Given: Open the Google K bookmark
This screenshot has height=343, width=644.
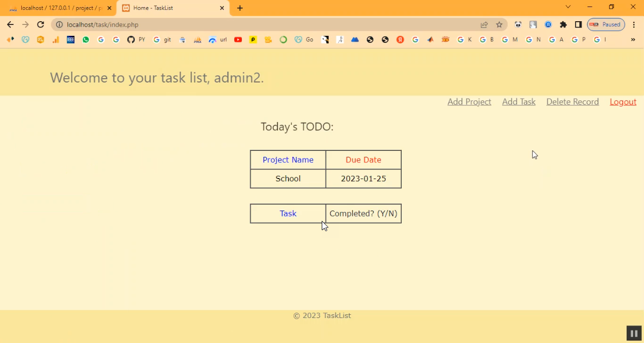Looking at the screenshot, I should [x=465, y=40].
